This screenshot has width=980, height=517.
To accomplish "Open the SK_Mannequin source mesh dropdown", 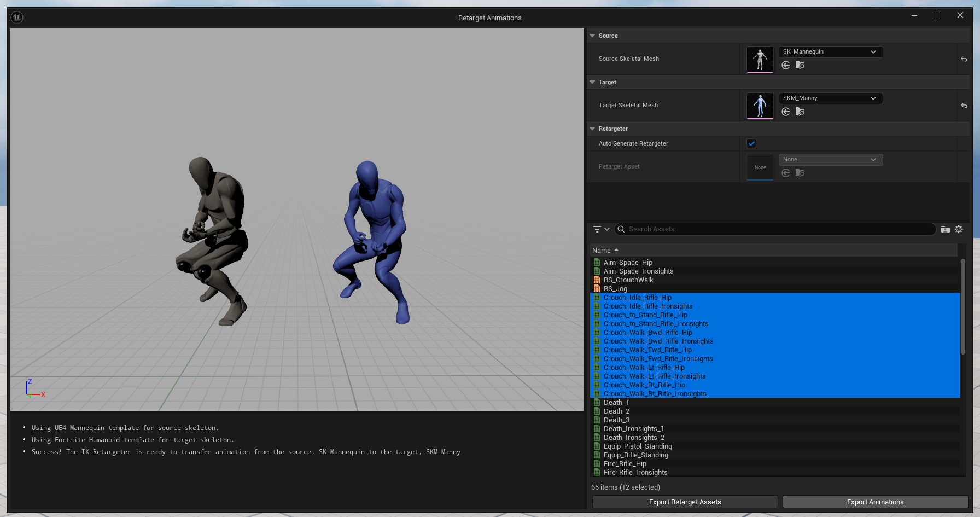I will click(x=830, y=52).
